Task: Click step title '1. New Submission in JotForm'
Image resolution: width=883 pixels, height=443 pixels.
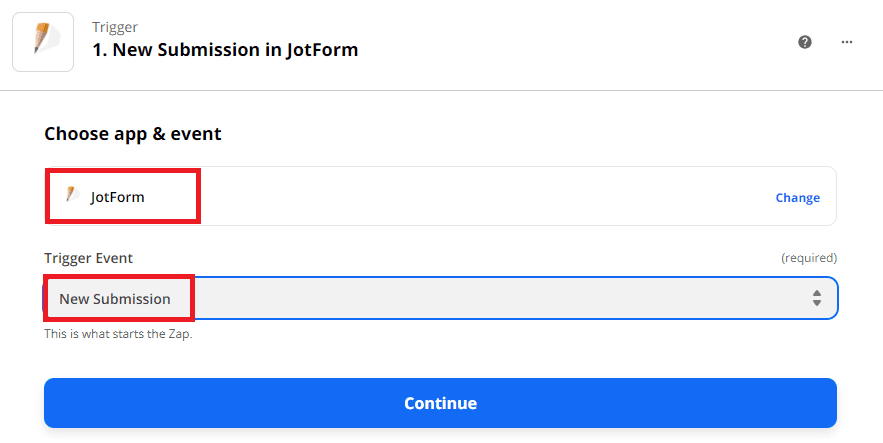Action: [x=225, y=50]
